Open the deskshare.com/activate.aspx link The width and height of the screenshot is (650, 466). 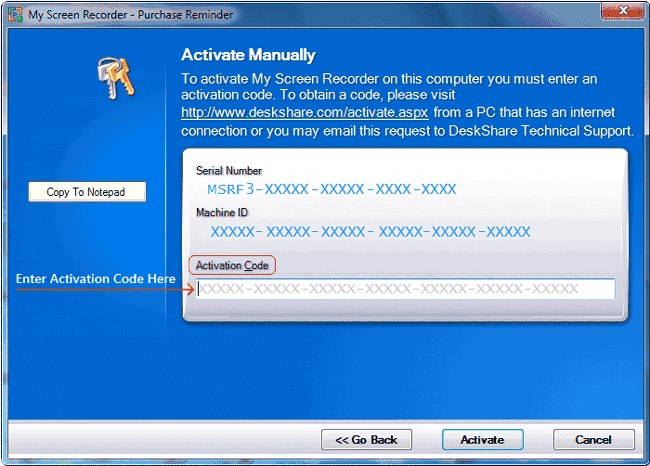[305, 112]
